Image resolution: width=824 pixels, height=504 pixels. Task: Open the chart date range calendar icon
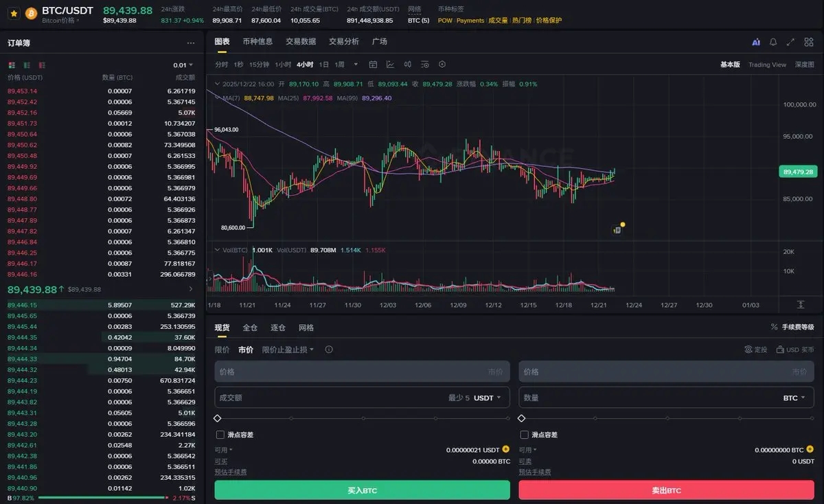pos(373,65)
